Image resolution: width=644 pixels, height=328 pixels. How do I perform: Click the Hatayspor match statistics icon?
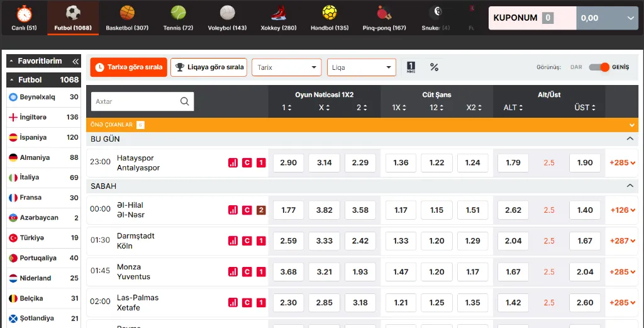tap(233, 163)
